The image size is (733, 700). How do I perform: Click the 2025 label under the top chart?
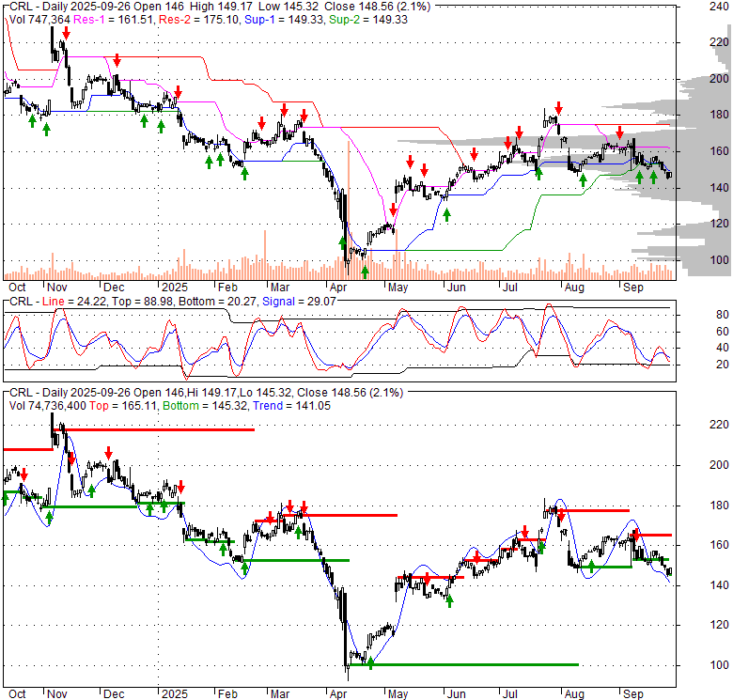175,287
